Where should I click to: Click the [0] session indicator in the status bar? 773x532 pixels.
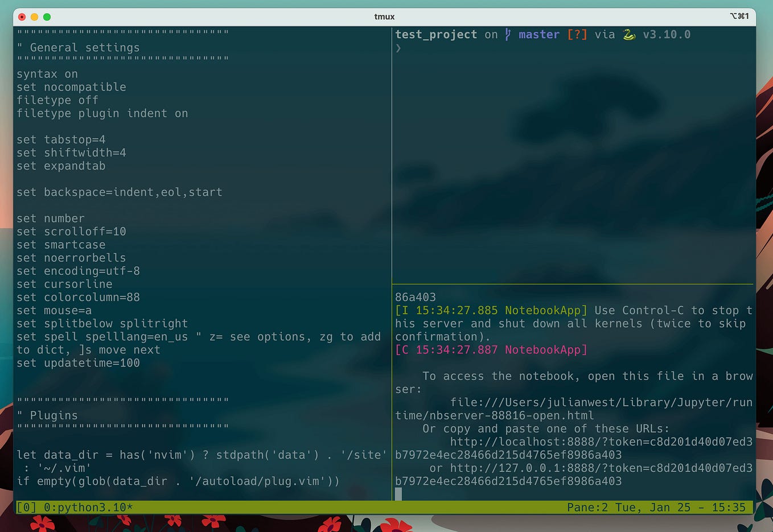[27, 507]
